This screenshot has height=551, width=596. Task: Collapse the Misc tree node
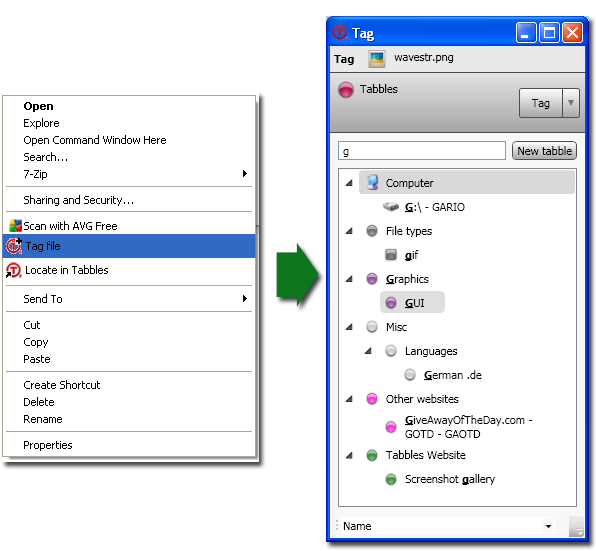(x=349, y=326)
